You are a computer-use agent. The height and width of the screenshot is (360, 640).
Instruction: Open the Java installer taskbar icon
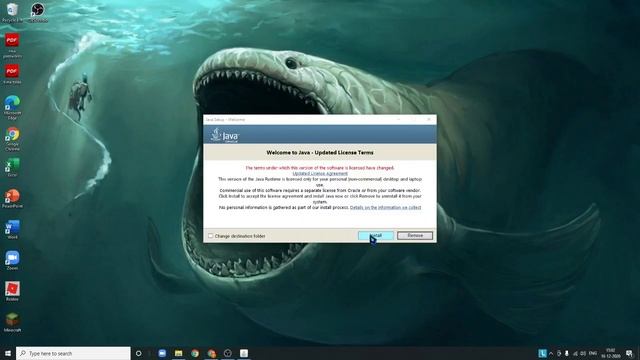pos(244,353)
